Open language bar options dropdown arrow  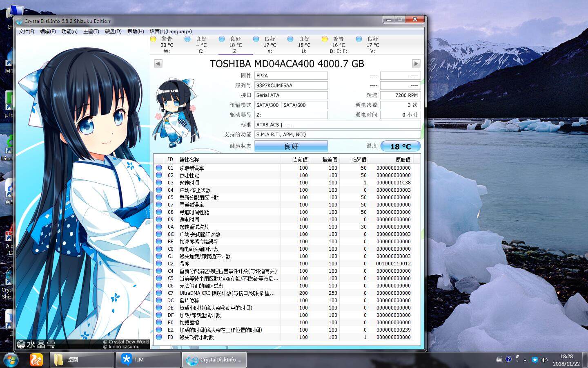tap(517, 361)
